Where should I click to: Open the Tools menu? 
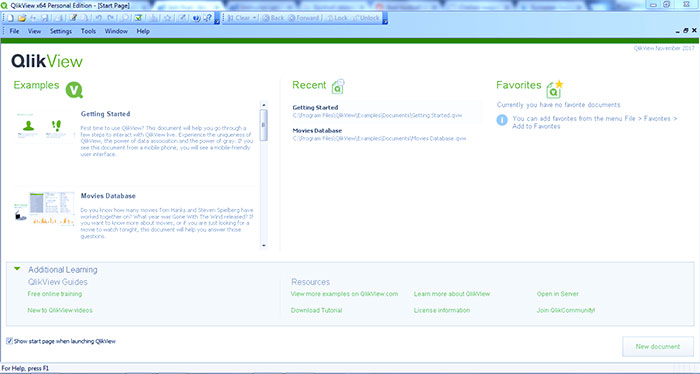pos(88,31)
